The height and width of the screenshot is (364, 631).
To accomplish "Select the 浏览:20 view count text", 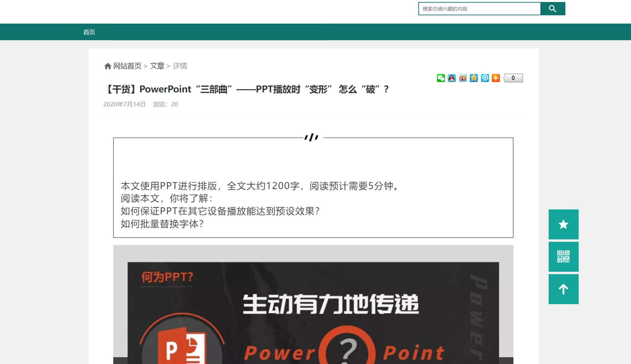I will click(166, 104).
